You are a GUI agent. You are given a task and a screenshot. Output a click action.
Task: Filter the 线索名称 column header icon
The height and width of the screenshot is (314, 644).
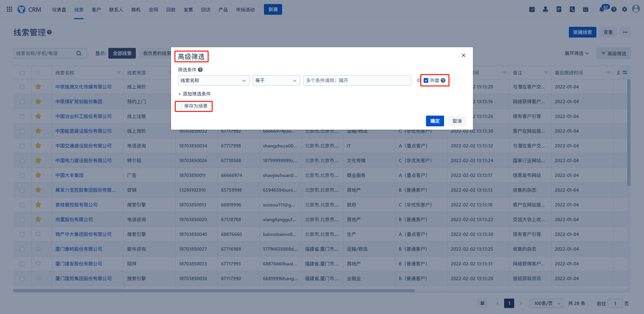tap(118, 73)
